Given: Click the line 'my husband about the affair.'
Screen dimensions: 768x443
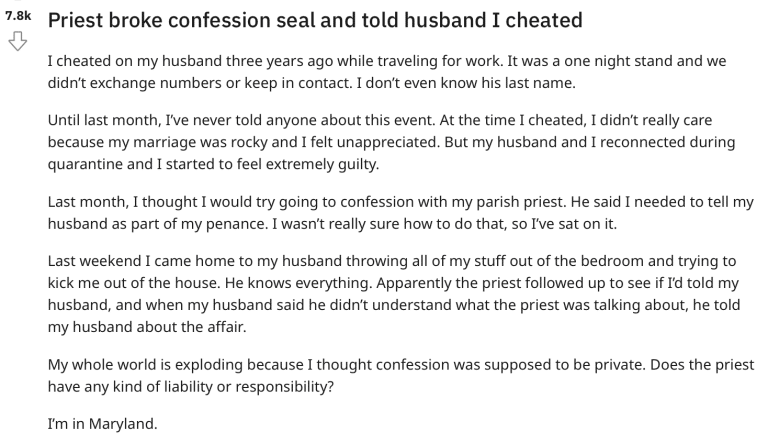Looking at the screenshot, I should [147, 327].
